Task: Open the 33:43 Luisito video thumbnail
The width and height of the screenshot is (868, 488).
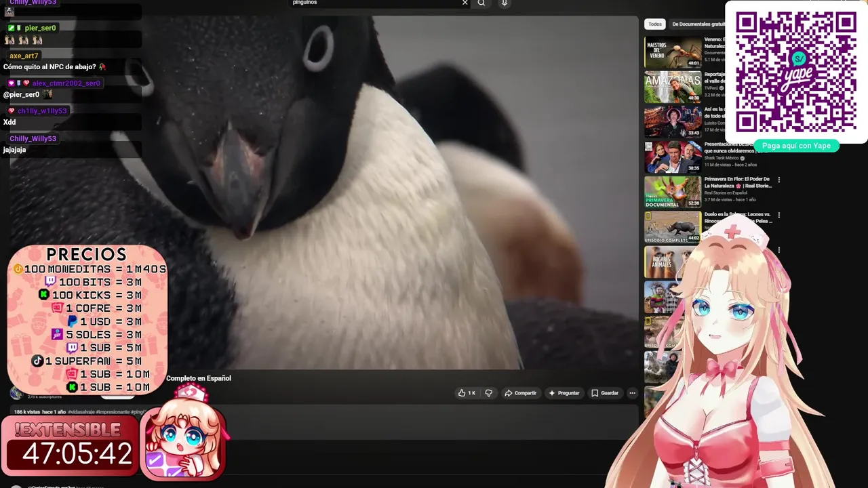Action: (x=673, y=122)
